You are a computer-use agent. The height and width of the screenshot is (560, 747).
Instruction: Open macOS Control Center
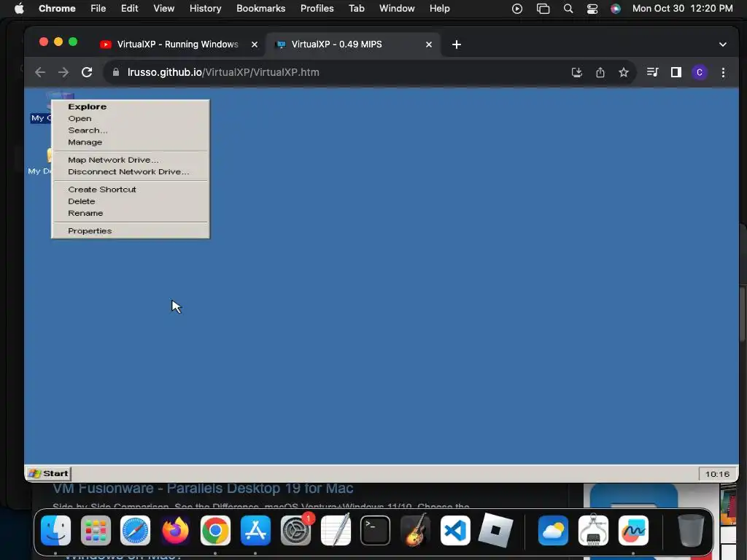[x=592, y=9]
